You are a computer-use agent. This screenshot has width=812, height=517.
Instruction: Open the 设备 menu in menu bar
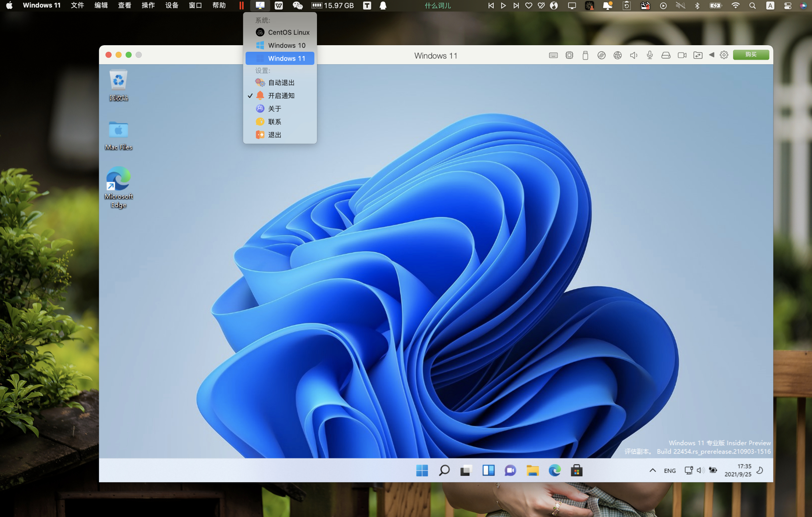coord(171,5)
